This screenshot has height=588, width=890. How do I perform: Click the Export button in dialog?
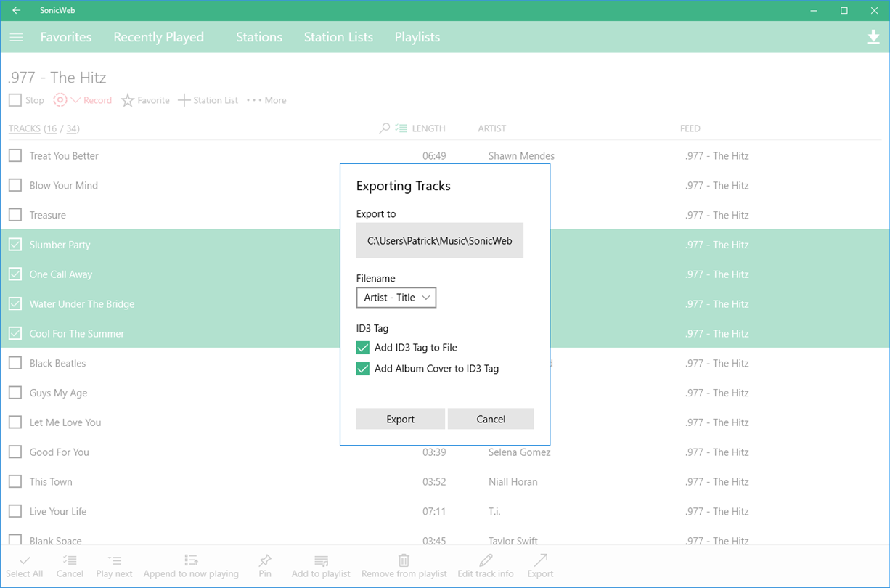(x=401, y=419)
